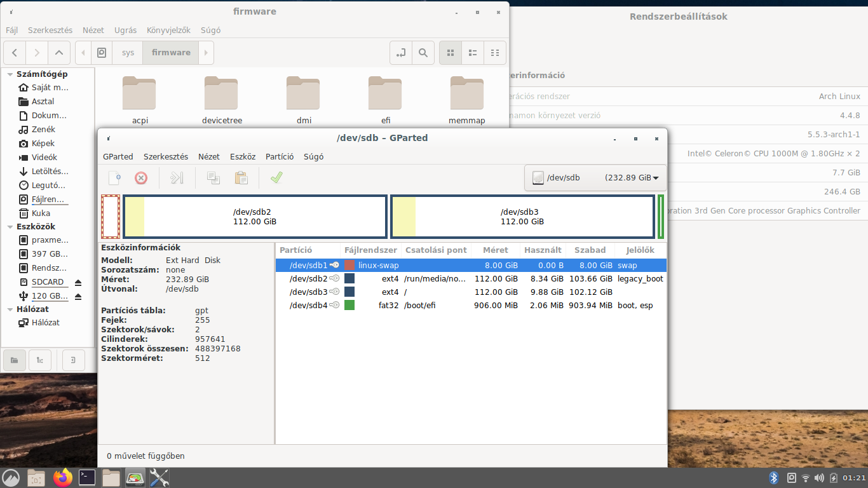The width and height of the screenshot is (868, 488).
Task: Click the 'sys' path bar segment
Action: coord(128,53)
